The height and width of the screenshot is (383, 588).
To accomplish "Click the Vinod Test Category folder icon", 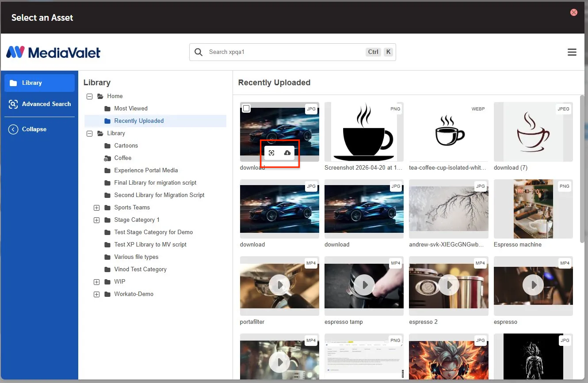I will point(107,269).
